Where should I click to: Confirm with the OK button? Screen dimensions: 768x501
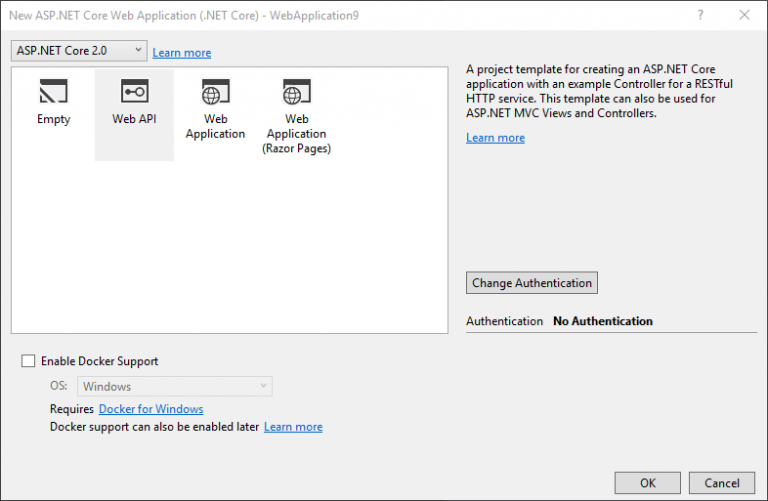click(647, 483)
